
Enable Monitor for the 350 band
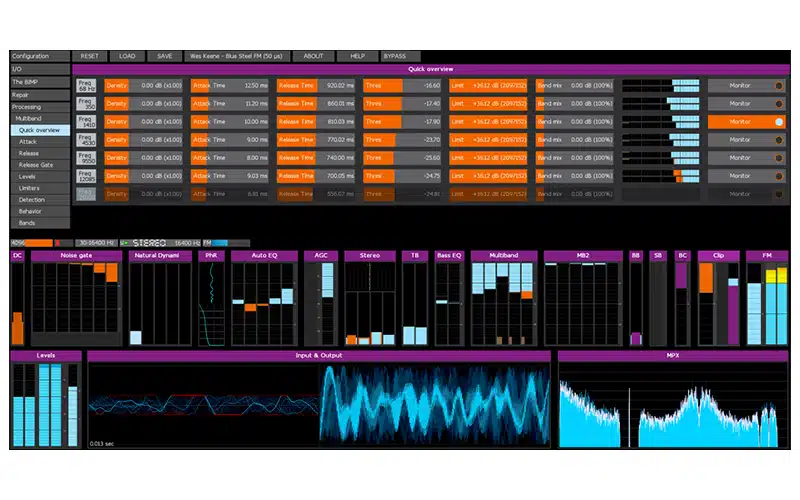point(746,104)
